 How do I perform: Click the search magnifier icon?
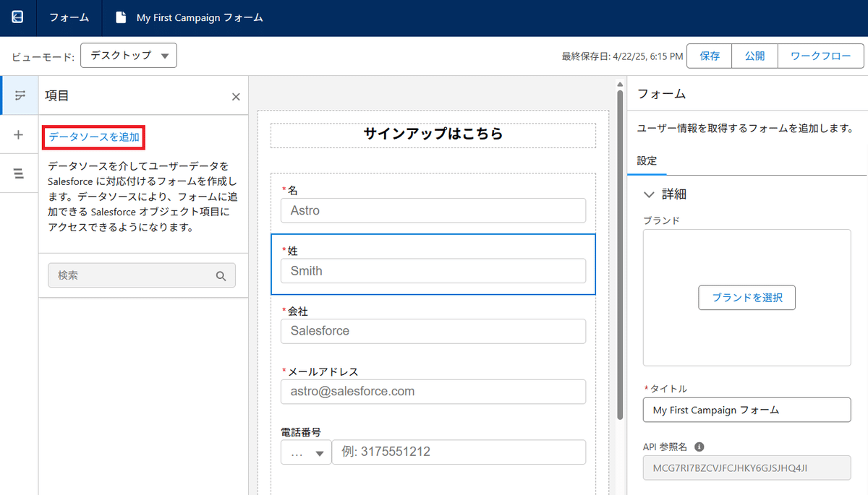tap(221, 275)
